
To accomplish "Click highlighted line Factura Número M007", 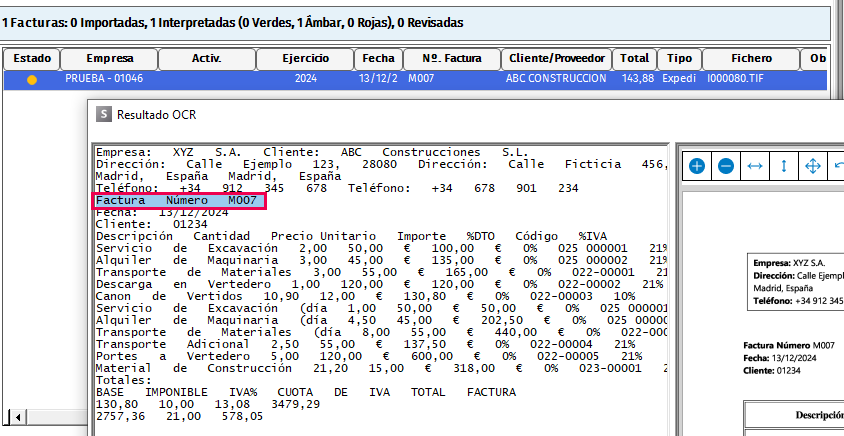I will pyautogui.click(x=179, y=201).
